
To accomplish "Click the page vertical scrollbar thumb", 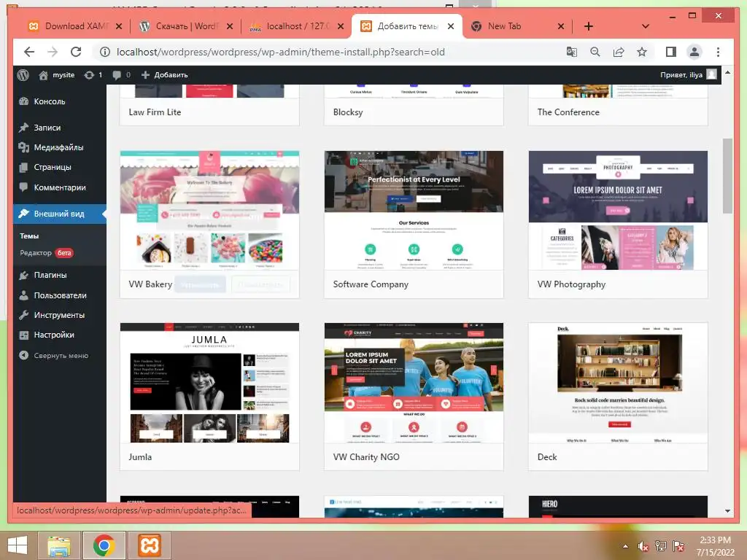I will (727, 176).
